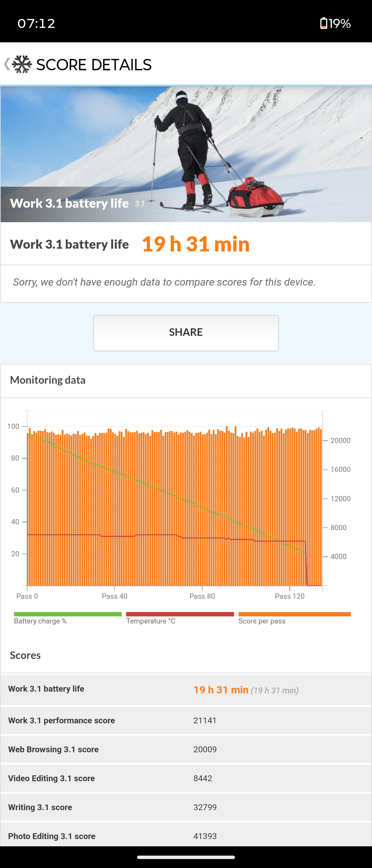372x868 pixels.
Task: Tap the PCMark snowflake logo icon
Action: pos(22,64)
